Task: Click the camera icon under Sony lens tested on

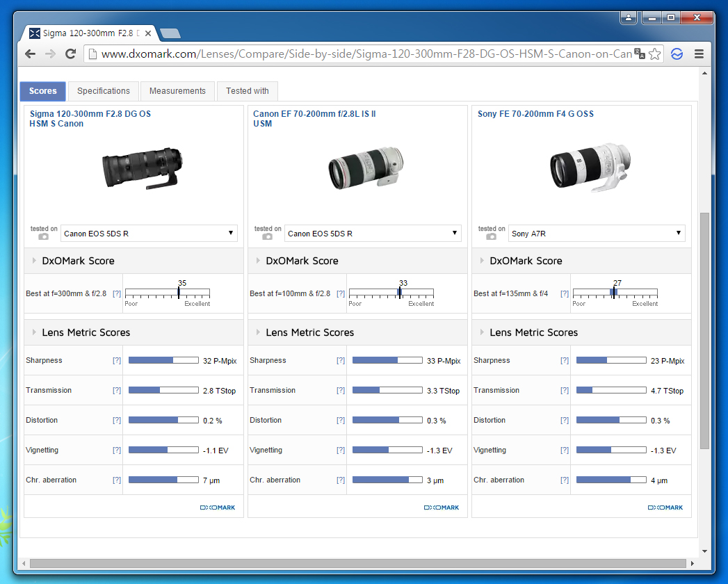Action: (x=491, y=236)
